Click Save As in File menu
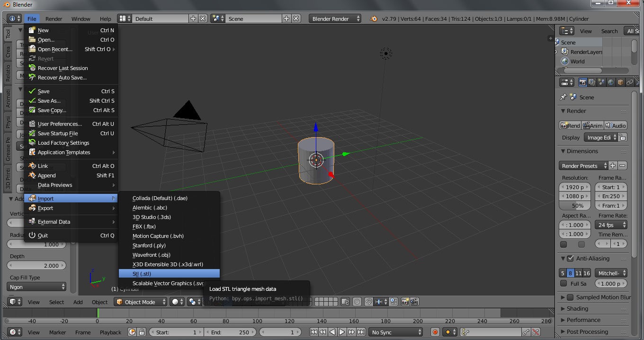Viewport: 644px width, 340px height. coord(71,100)
